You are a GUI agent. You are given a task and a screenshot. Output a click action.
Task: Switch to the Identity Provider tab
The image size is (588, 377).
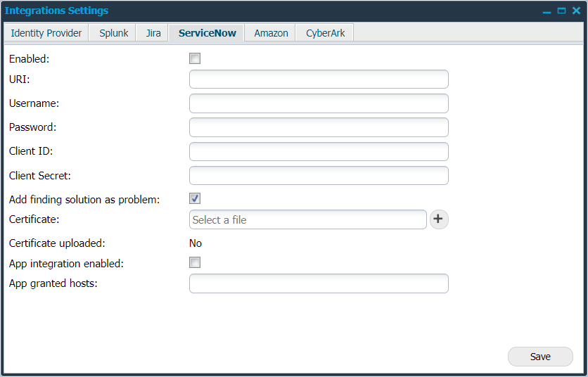[46, 33]
